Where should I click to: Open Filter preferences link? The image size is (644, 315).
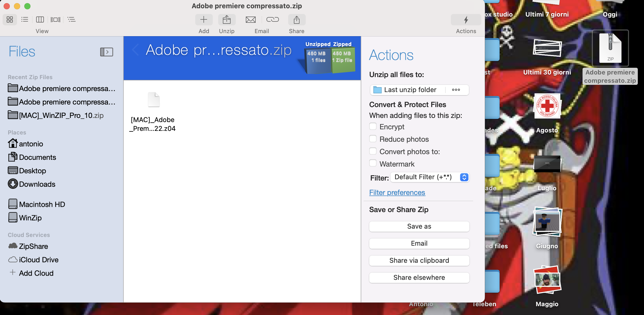(397, 192)
